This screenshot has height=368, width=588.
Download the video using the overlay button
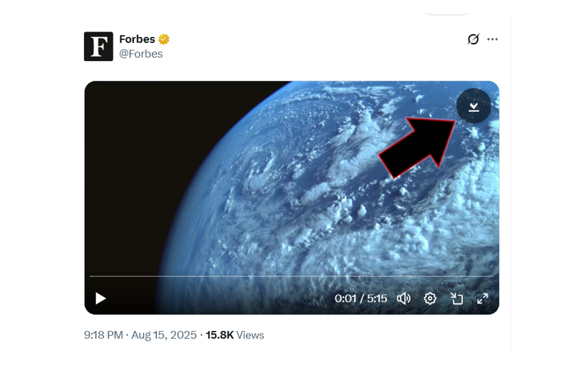[474, 106]
